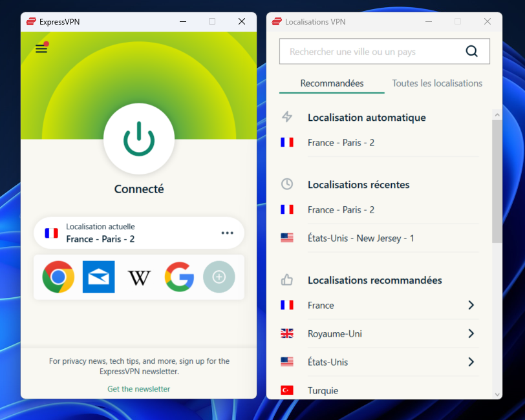Toggle the VPN power button
The width and height of the screenshot is (525, 420).
click(x=139, y=138)
